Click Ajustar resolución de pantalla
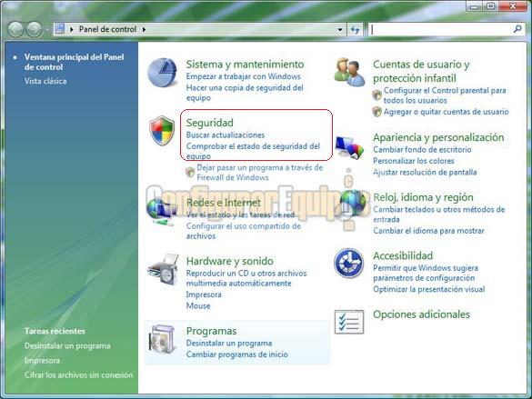532x399 pixels. (x=425, y=172)
